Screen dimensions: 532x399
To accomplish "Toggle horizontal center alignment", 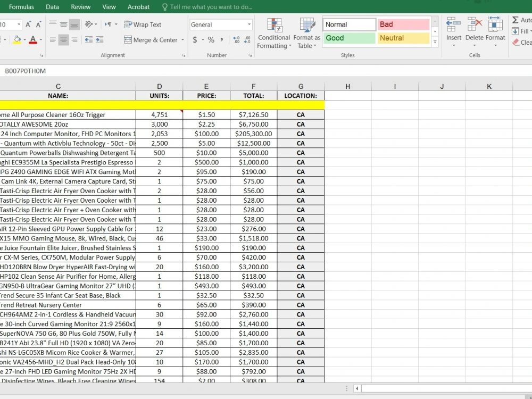I will coord(63,40).
